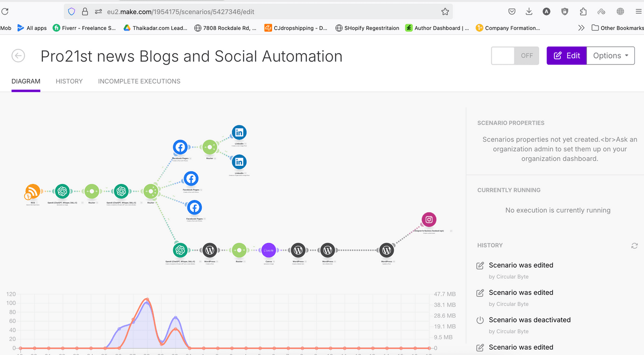Open the OpenAI module right after RSS

coord(62,191)
